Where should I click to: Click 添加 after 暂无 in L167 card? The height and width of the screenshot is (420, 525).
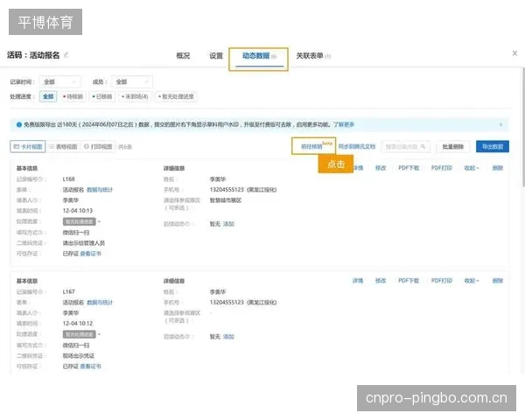228,337
